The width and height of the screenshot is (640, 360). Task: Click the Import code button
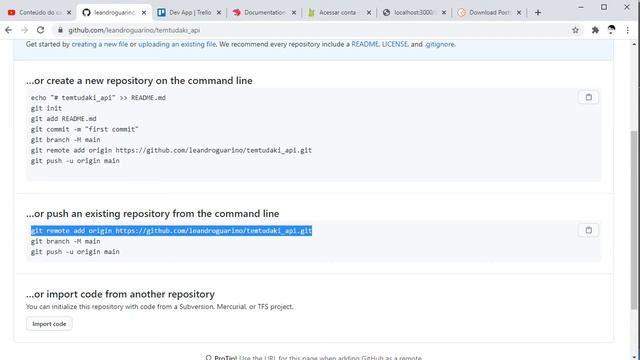click(x=49, y=324)
